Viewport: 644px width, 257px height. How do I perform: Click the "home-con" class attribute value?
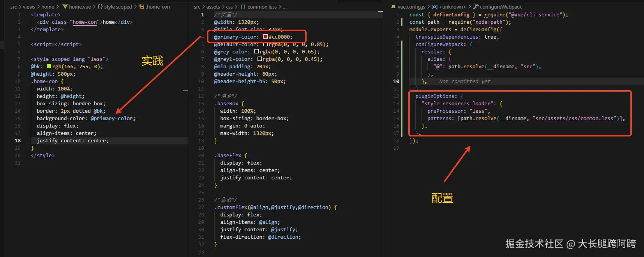pos(85,22)
